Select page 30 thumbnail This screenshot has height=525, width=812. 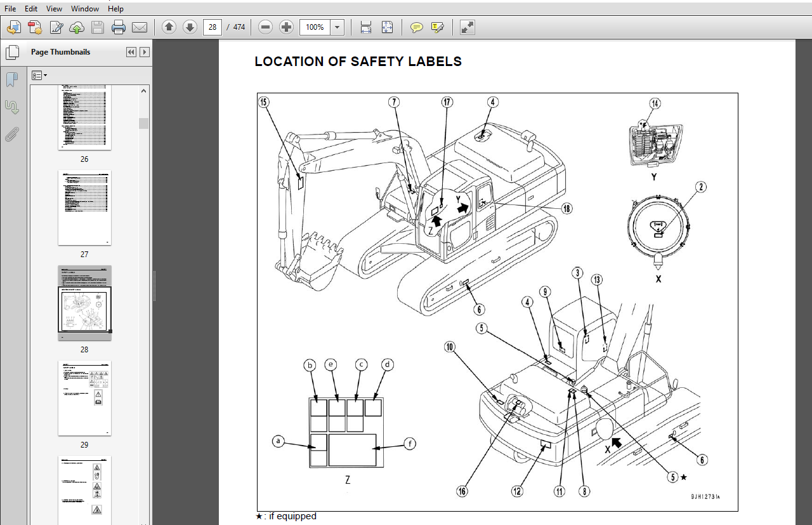click(x=84, y=490)
